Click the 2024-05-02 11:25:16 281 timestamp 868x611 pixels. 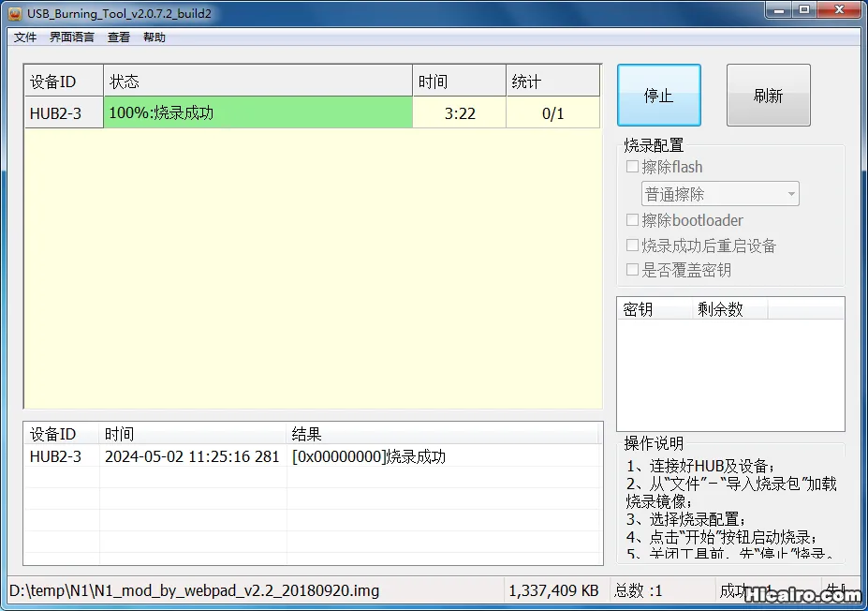pos(192,456)
